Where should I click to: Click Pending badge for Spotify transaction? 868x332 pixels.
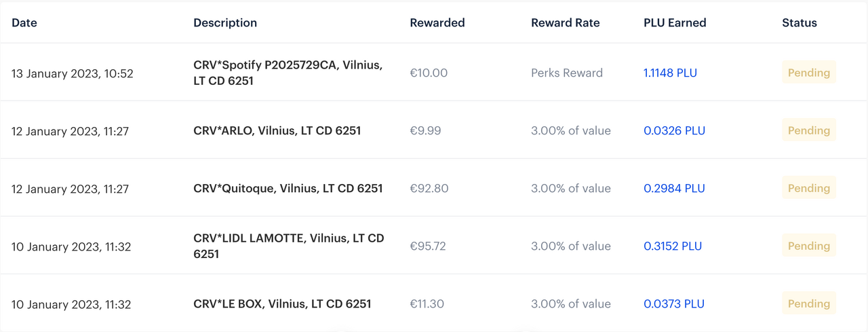tap(809, 73)
